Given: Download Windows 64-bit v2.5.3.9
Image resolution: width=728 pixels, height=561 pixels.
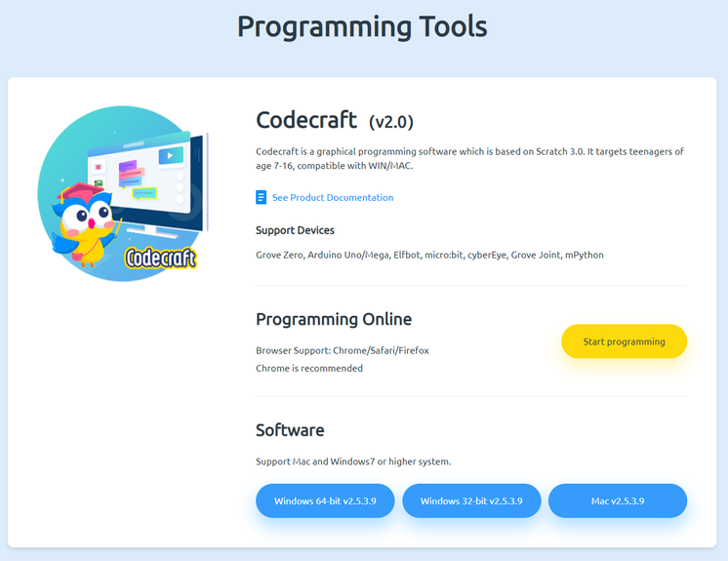Looking at the screenshot, I should [x=325, y=501].
